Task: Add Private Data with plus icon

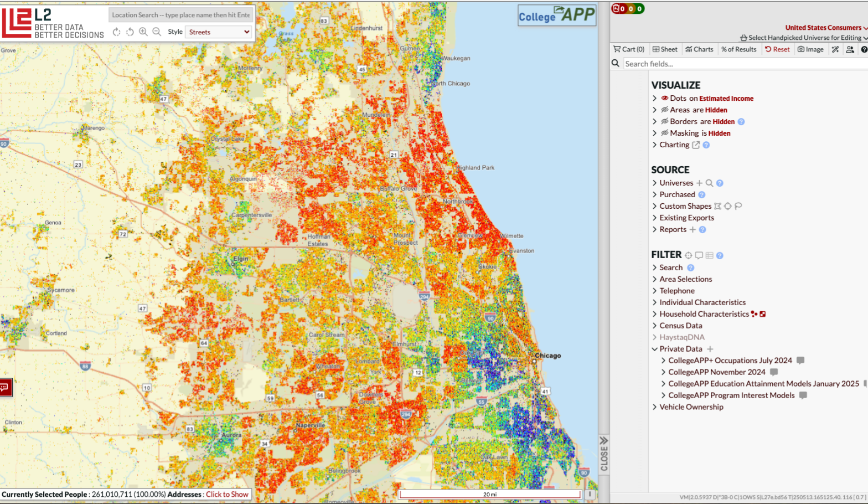Action: coord(710,349)
